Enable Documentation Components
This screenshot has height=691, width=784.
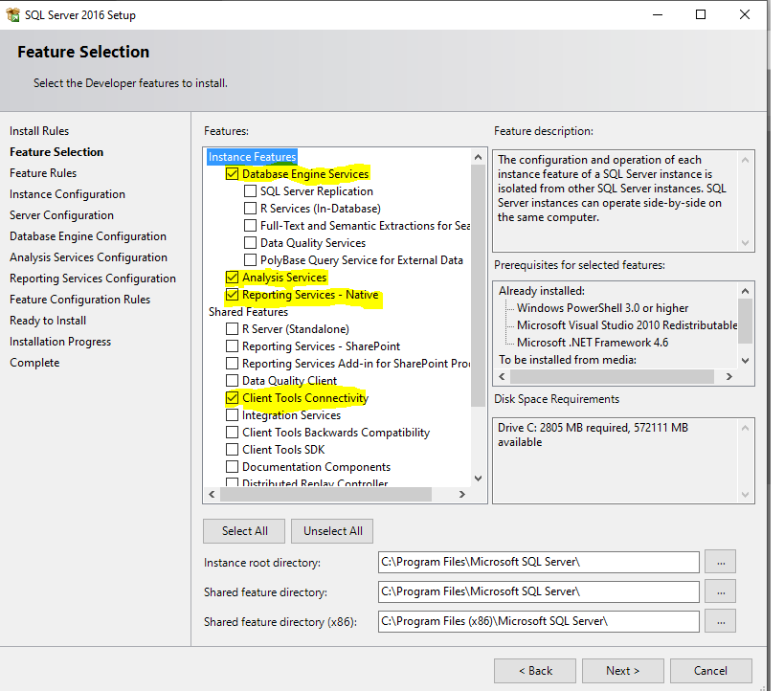231,467
